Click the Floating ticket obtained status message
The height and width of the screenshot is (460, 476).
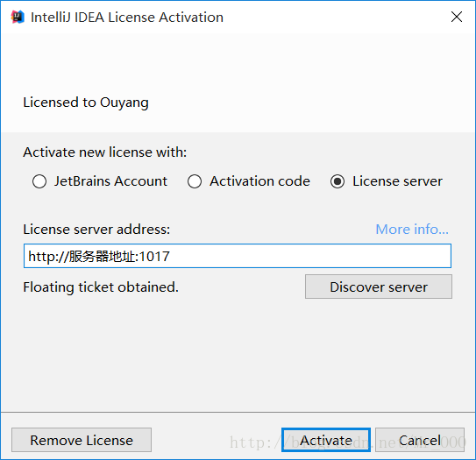coord(101,287)
